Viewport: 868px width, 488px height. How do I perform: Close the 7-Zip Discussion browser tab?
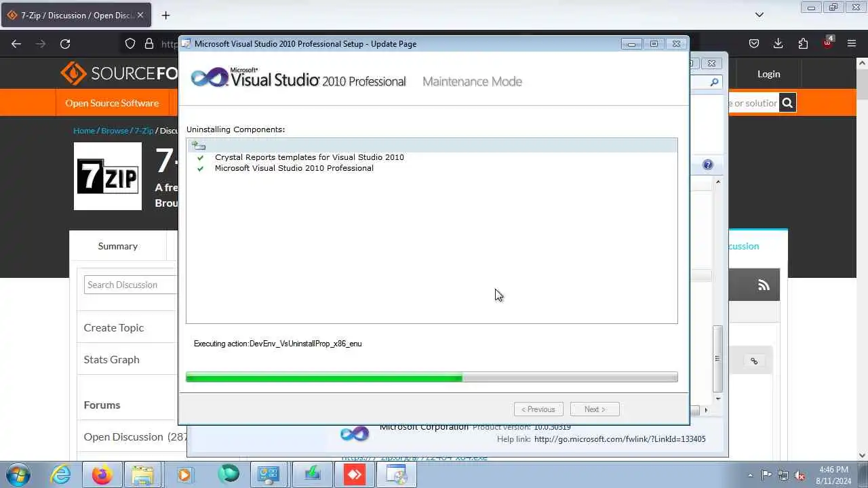pyautogui.click(x=140, y=15)
